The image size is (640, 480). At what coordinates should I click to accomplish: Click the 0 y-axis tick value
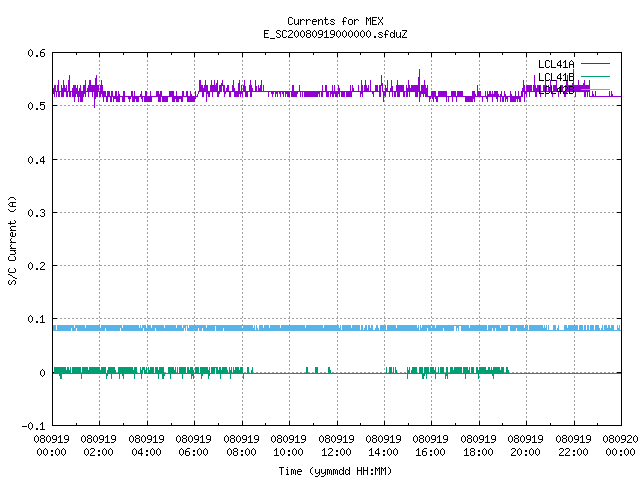(42, 373)
